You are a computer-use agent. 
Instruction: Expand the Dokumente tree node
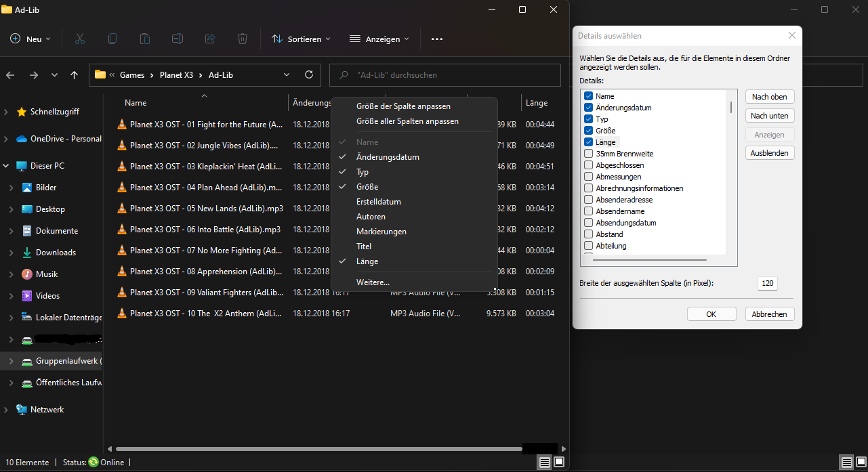pos(12,231)
